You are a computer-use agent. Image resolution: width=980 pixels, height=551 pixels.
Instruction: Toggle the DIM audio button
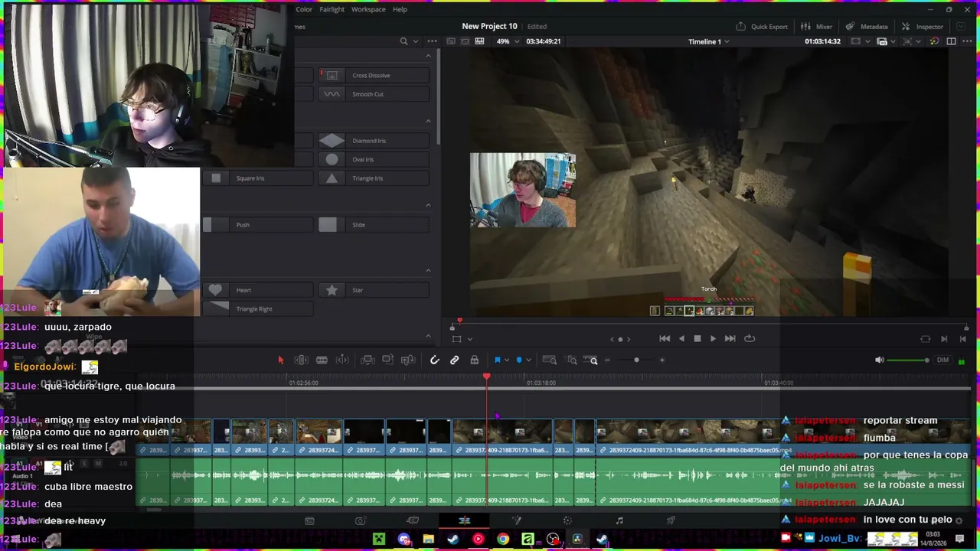943,360
